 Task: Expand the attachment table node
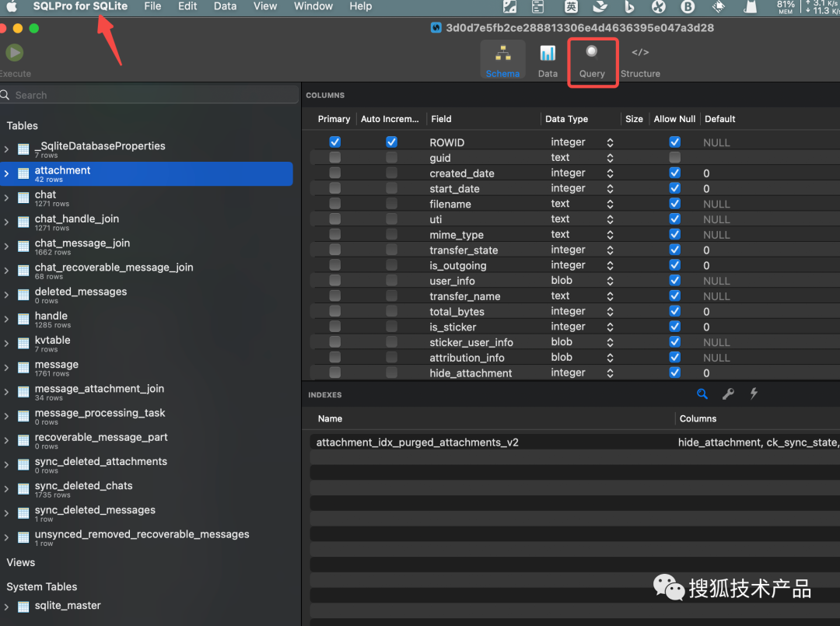[6, 173]
